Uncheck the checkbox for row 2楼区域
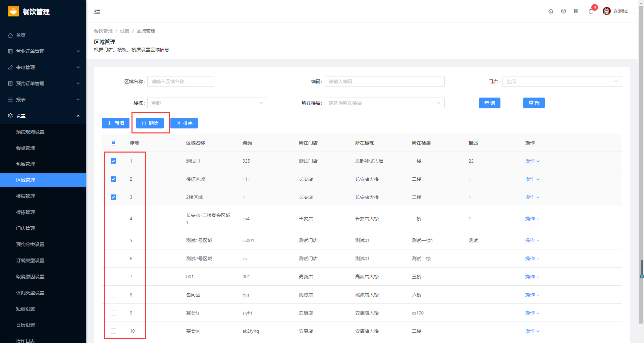This screenshot has width=644, height=343. (113, 197)
